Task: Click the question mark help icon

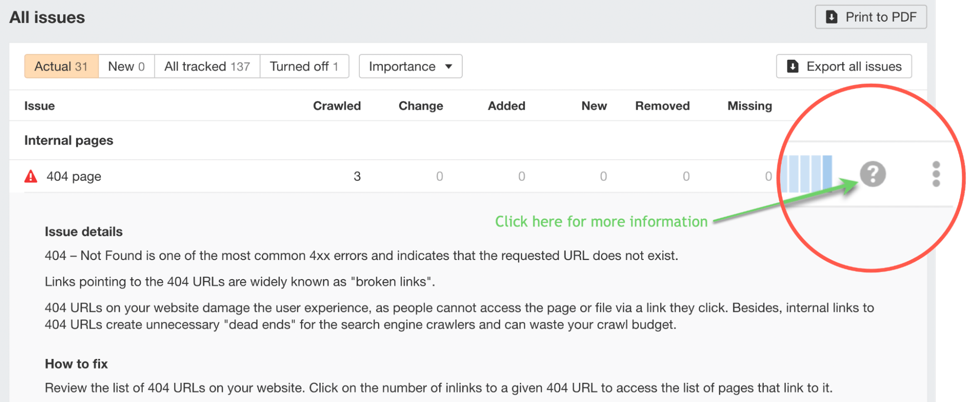Action: (873, 174)
